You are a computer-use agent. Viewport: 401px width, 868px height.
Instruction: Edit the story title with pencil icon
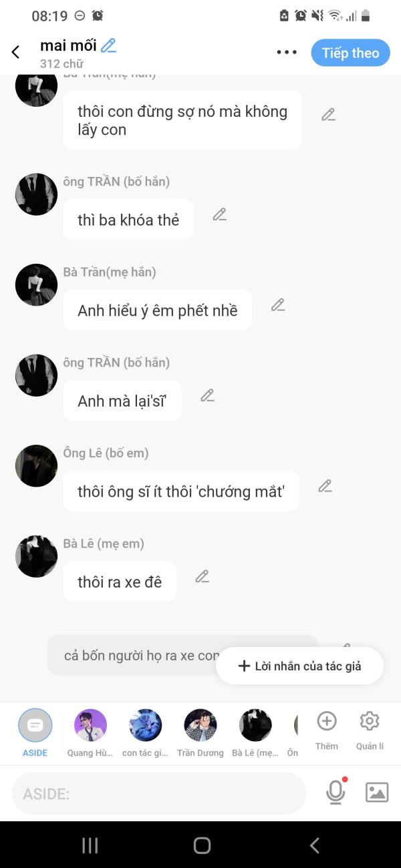point(108,45)
